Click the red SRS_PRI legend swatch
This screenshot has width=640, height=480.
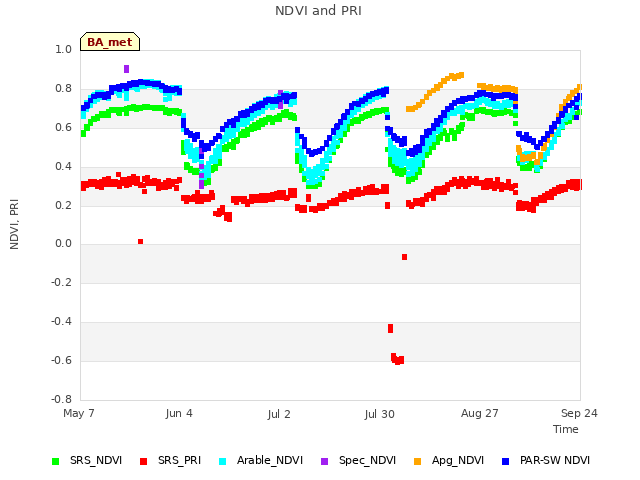[143, 461]
